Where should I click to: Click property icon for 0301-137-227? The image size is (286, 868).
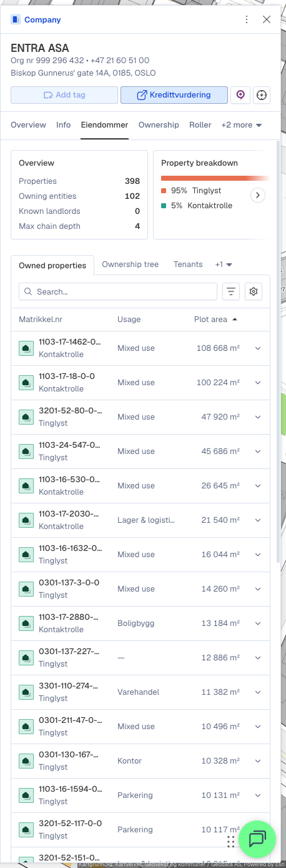(x=26, y=658)
